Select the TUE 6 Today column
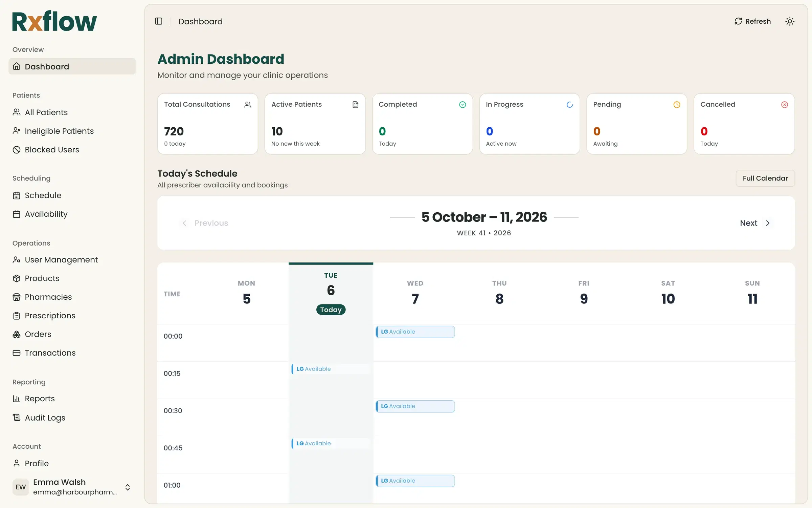Image resolution: width=812 pixels, height=508 pixels. [331, 293]
